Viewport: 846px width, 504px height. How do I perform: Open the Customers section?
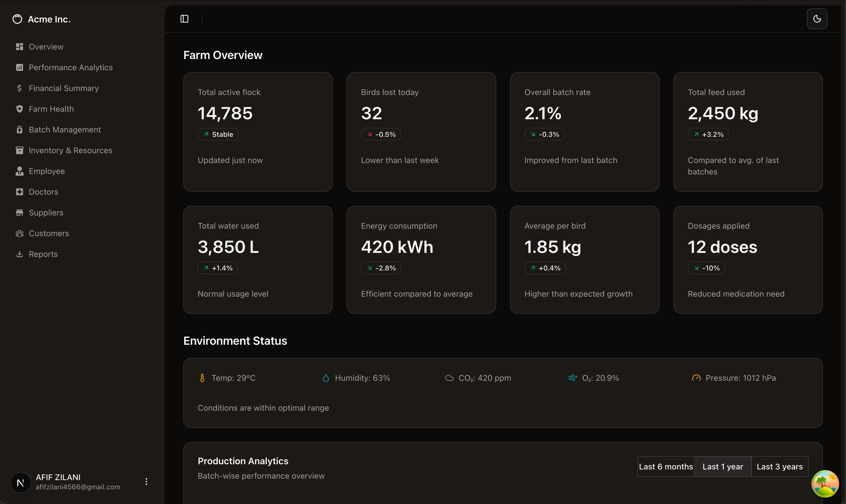(x=49, y=233)
